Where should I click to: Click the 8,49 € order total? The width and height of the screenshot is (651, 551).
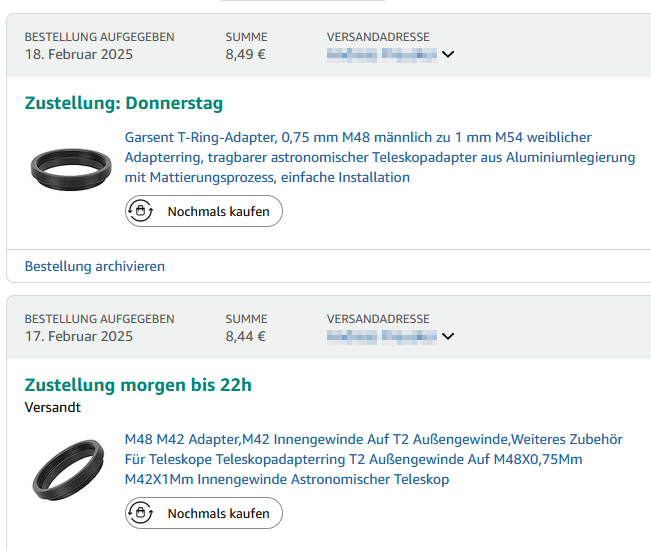tap(245, 54)
